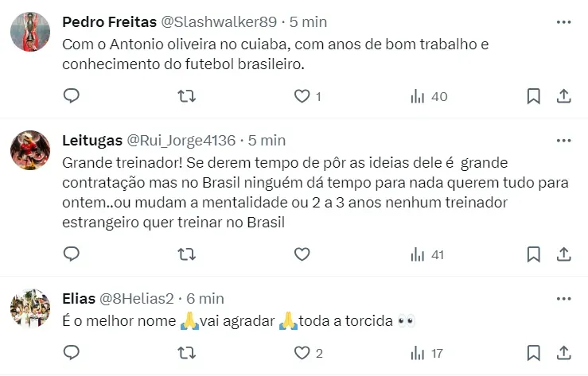Share the tweet from Elias

click(563, 353)
